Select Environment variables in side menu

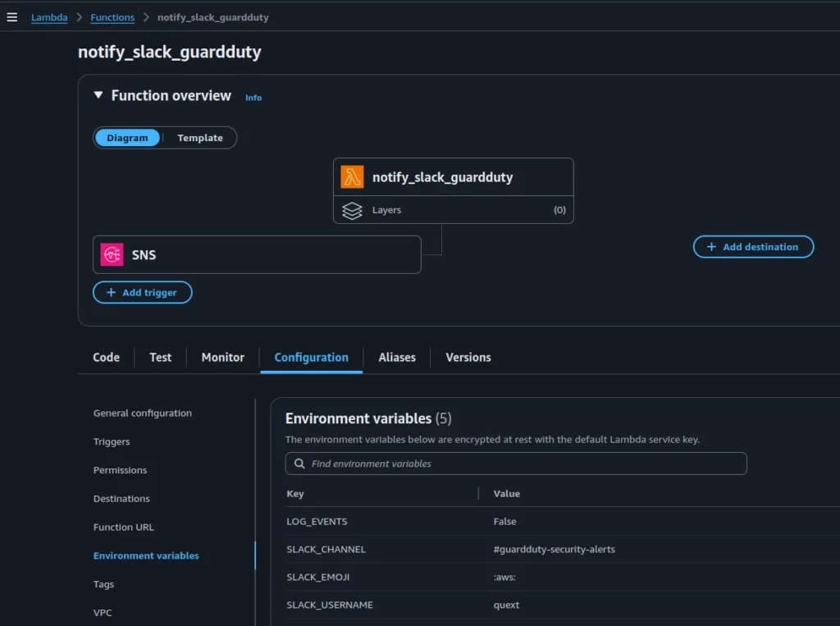coord(146,555)
